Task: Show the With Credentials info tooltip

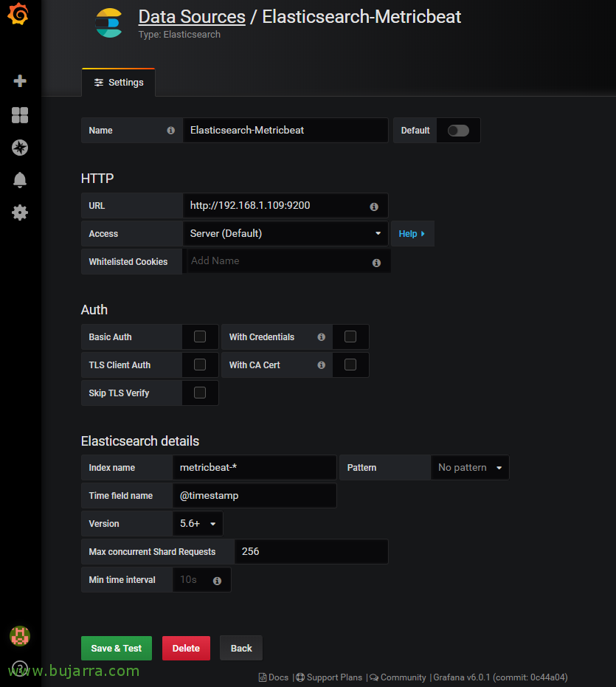Action: coord(321,337)
